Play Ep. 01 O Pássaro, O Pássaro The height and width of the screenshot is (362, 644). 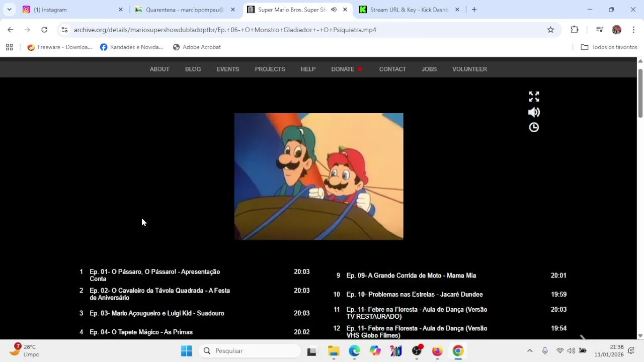pos(195,275)
